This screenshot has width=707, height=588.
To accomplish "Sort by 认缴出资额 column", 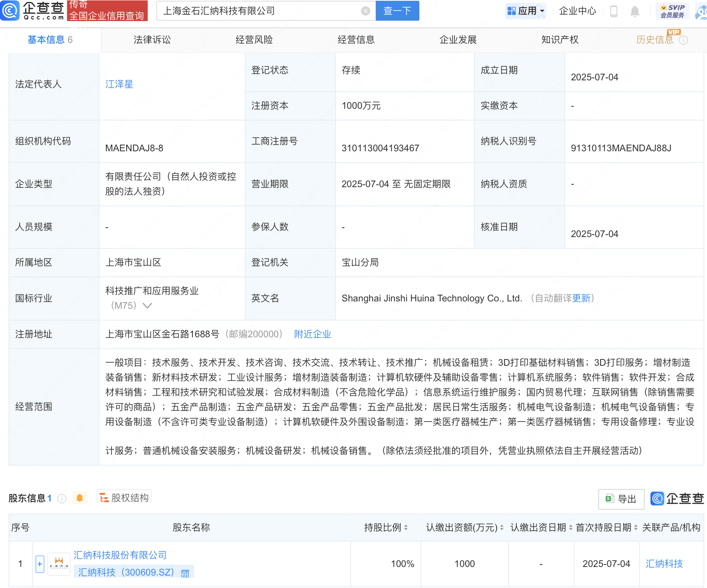I will point(502,528).
